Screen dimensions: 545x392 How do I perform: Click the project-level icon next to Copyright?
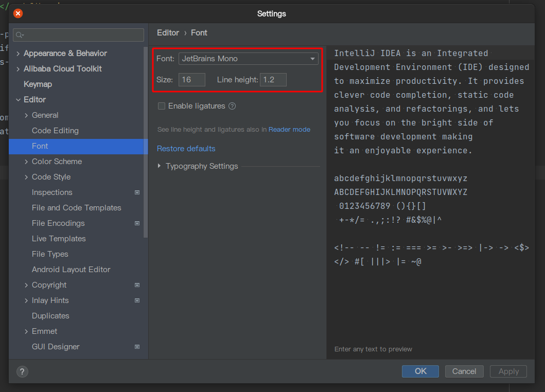point(137,285)
